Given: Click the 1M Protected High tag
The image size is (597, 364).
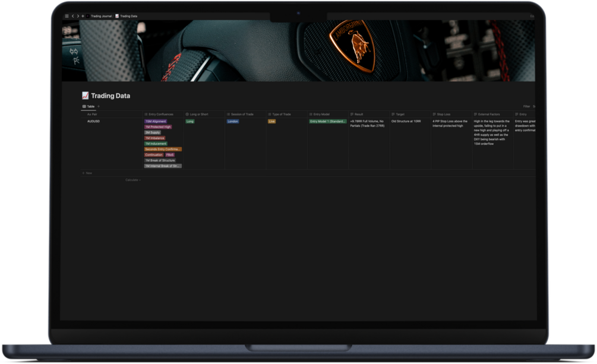Looking at the screenshot, I should pyautogui.click(x=157, y=127).
